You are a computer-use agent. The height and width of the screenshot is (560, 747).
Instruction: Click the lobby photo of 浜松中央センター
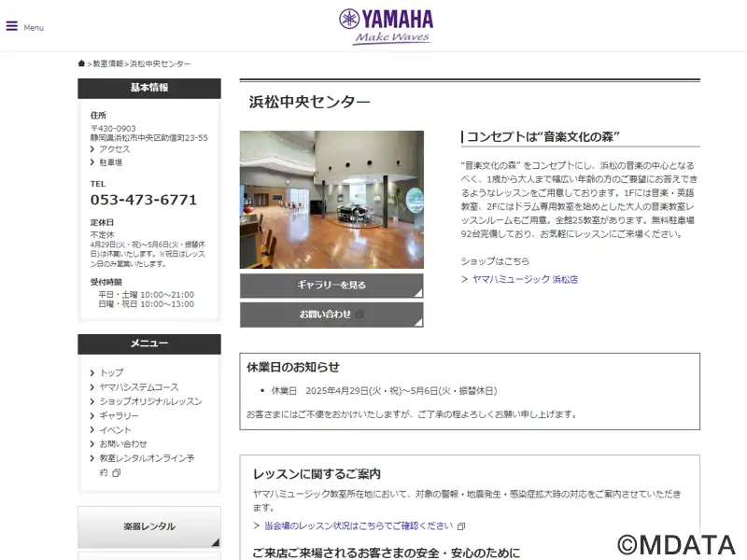[x=331, y=200]
